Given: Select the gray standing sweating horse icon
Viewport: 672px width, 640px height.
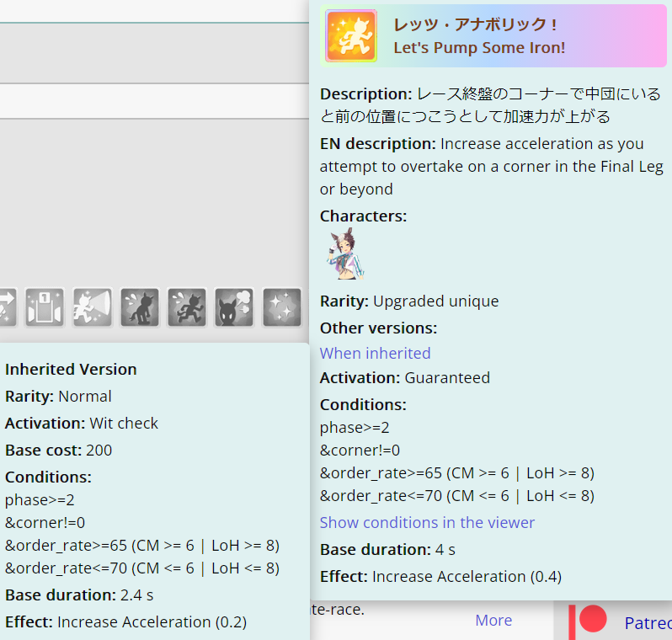Looking at the screenshot, I should (140, 307).
